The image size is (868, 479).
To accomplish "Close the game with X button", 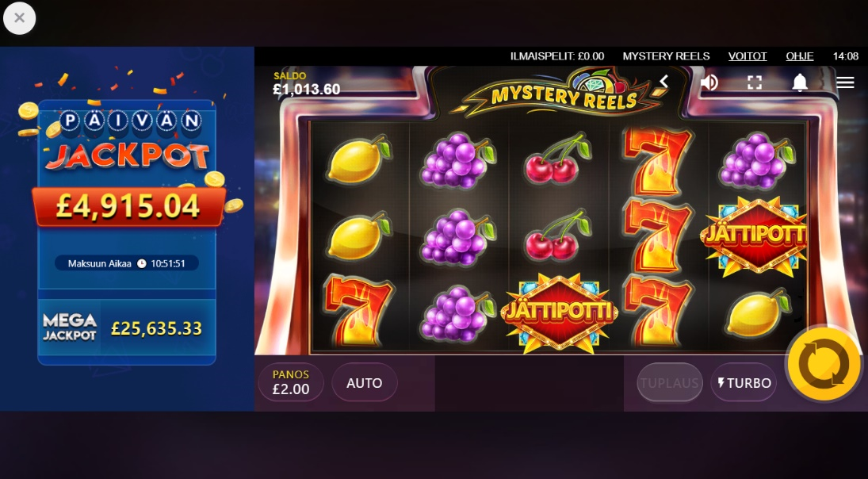I will coord(19,18).
